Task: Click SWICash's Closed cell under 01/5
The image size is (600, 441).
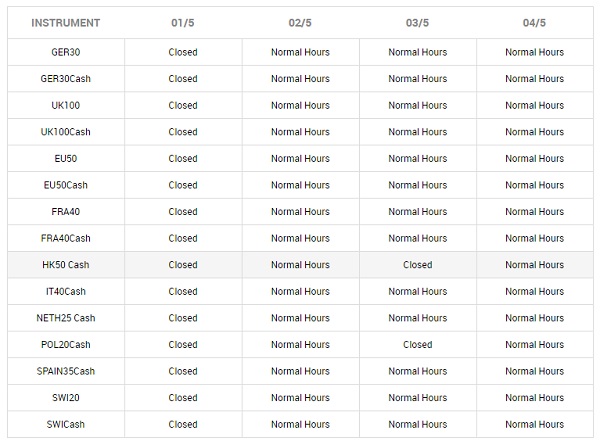Action: (183, 424)
